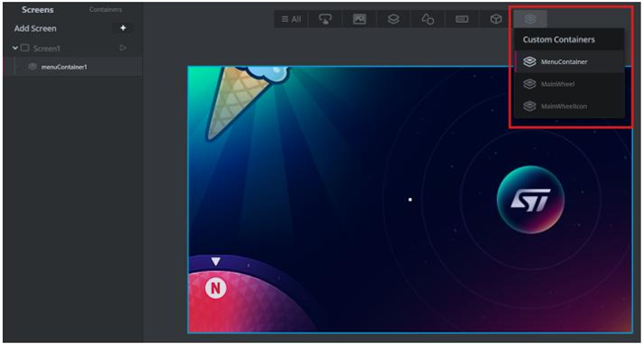The image size is (644, 345).
Task: Open the Containers widget category icon
Action: (x=393, y=19)
